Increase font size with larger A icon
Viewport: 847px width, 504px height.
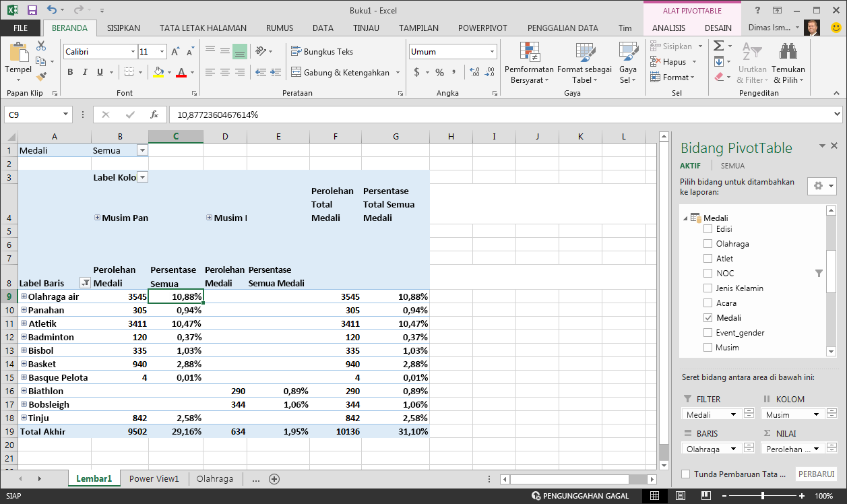175,51
